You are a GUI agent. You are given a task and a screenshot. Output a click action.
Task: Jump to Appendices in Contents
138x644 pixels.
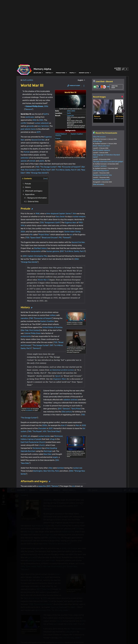pos(30,194)
